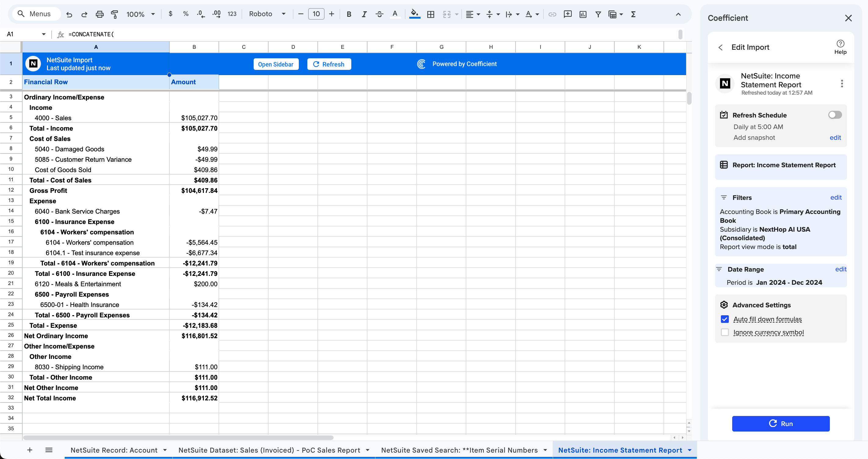This screenshot has height=459, width=868.
Task: Click edit next to Filters
Action: coord(836,197)
